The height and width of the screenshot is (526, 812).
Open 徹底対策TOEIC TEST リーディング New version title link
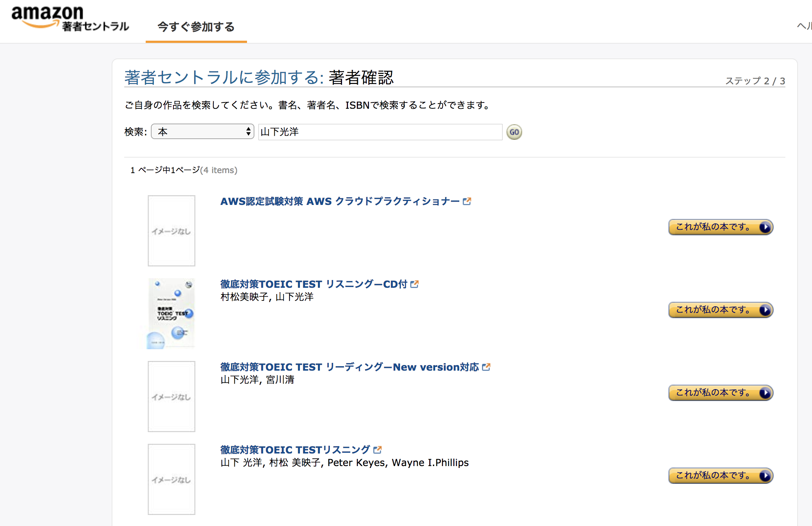349,367
